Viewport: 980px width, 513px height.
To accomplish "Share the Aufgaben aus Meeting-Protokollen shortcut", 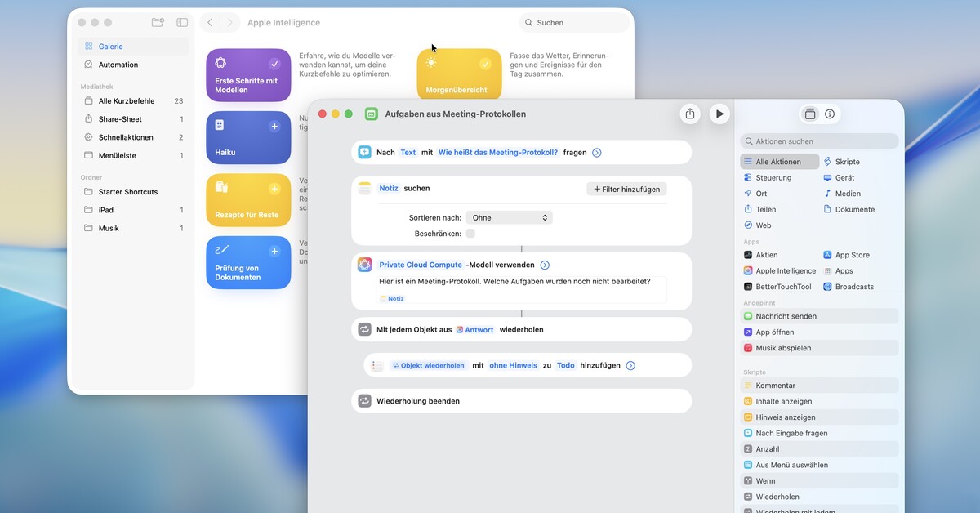I will click(x=690, y=114).
